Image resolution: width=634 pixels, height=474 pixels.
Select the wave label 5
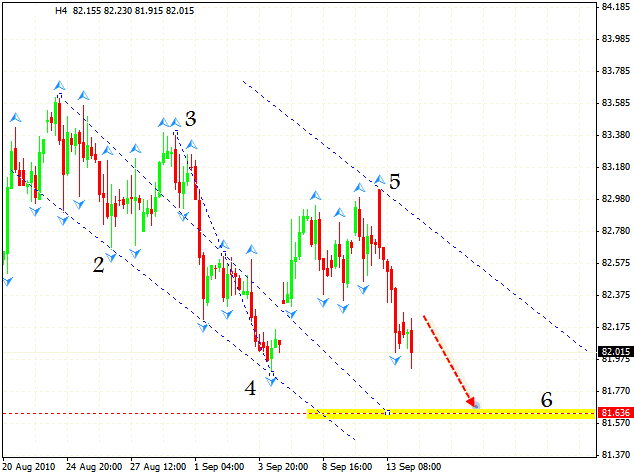[x=395, y=181]
